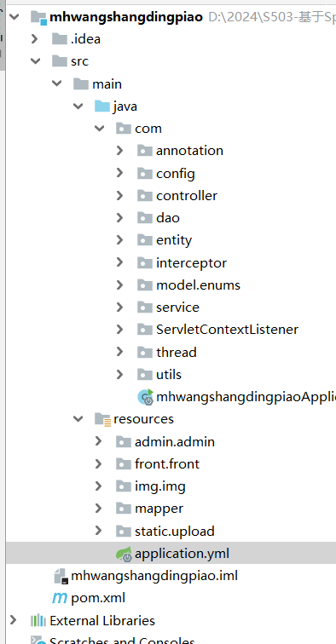The width and height of the screenshot is (336, 644).
Task: Collapse the com package
Action: click(x=99, y=129)
